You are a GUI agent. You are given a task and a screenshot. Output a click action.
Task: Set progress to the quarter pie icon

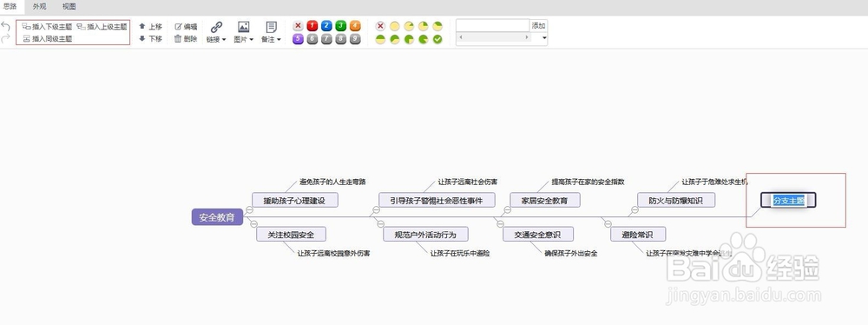click(424, 26)
